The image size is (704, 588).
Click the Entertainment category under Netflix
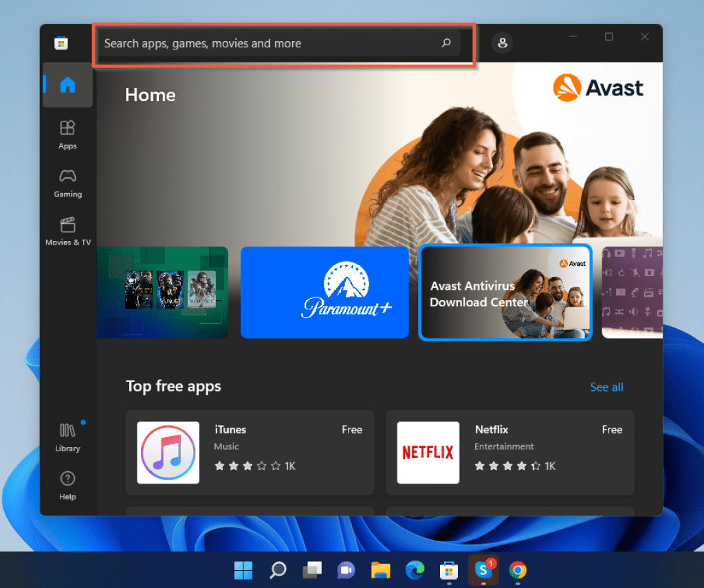[504, 446]
